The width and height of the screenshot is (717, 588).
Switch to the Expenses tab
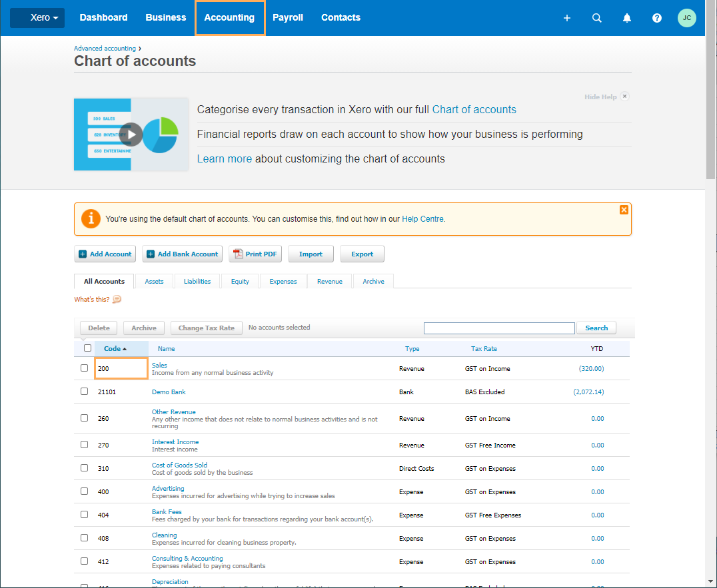(x=283, y=282)
